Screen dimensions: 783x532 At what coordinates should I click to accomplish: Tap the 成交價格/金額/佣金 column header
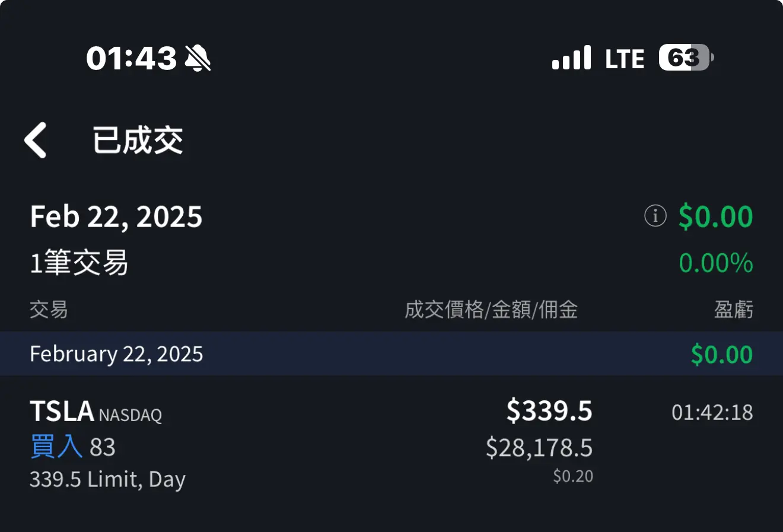point(491,309)
